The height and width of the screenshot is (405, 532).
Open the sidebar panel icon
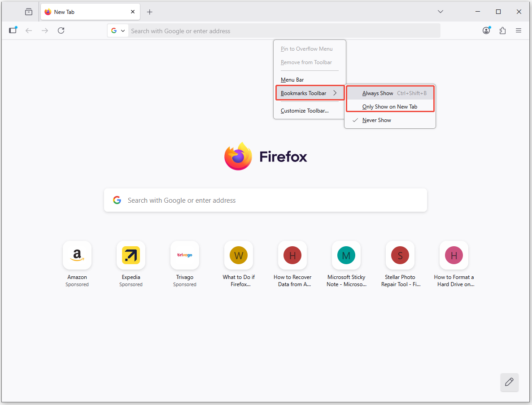click(x=13, y=30)
